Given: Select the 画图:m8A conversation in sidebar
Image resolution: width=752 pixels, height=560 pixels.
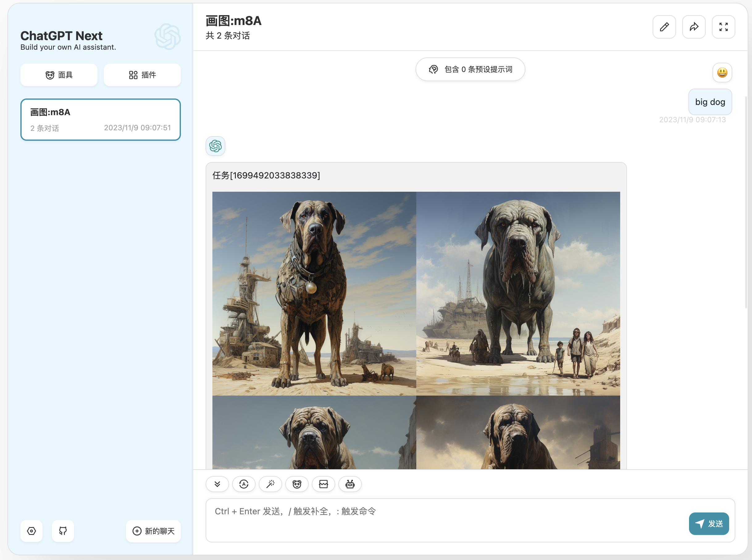Looking at the screenshot, I should (x=100, y=120).
